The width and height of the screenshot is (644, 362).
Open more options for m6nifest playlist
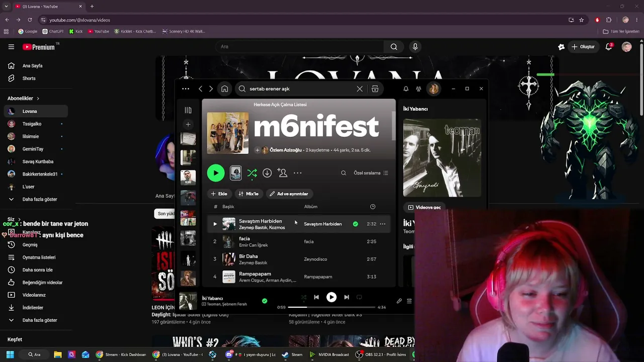pos(298,173)
